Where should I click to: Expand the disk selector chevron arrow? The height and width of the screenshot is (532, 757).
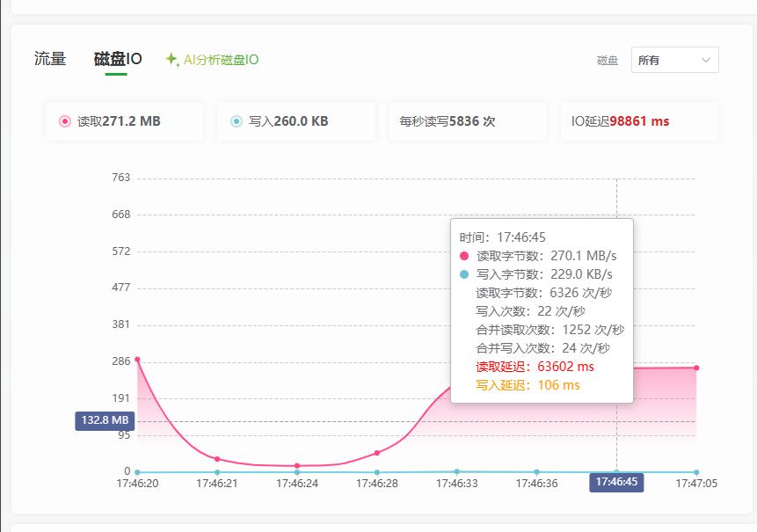(x=706, y=60)
